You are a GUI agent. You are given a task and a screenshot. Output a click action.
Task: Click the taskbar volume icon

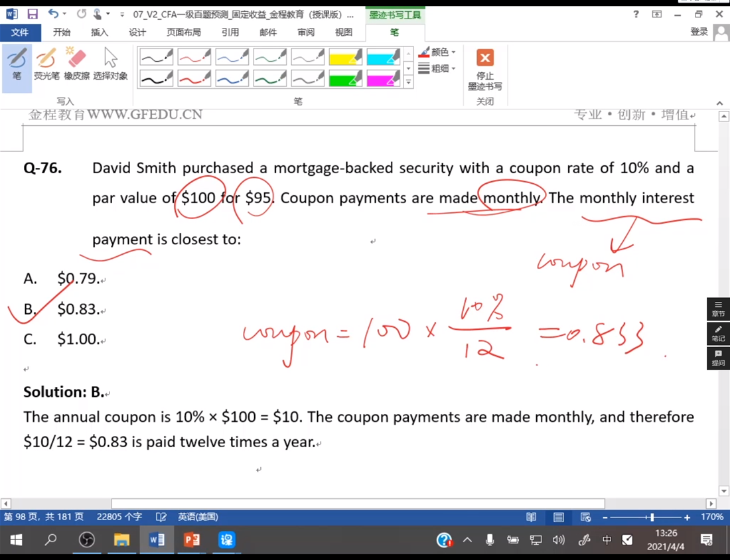click(x=559, y=540)
